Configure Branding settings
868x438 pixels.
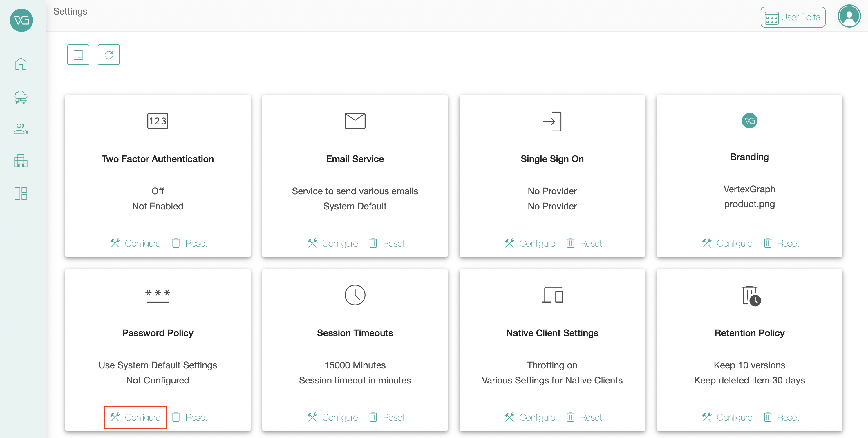point(727,243)
